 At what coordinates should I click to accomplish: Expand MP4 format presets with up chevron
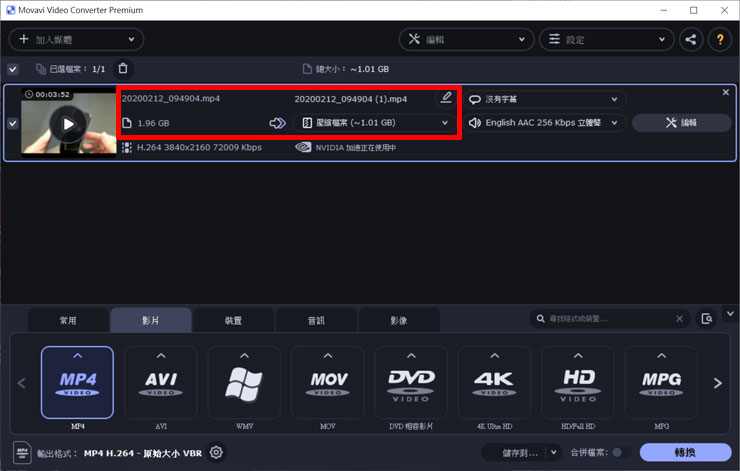[x=77, y=355]
